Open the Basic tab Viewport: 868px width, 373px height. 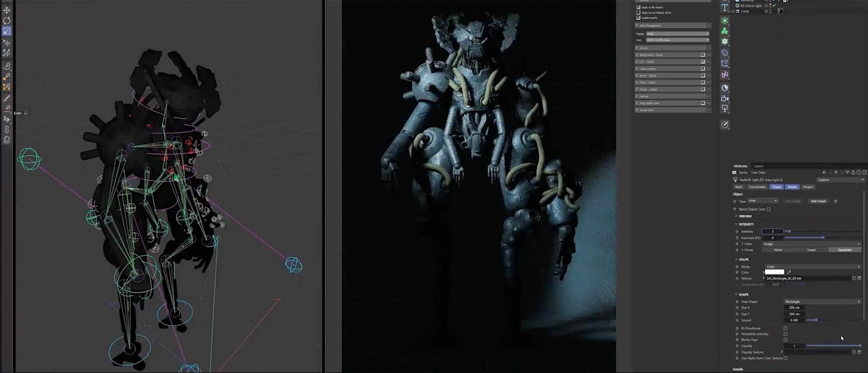click(739, 187)
